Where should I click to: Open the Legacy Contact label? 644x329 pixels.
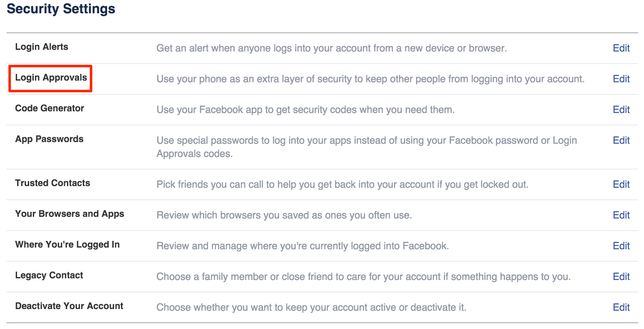tap(49, 275)
